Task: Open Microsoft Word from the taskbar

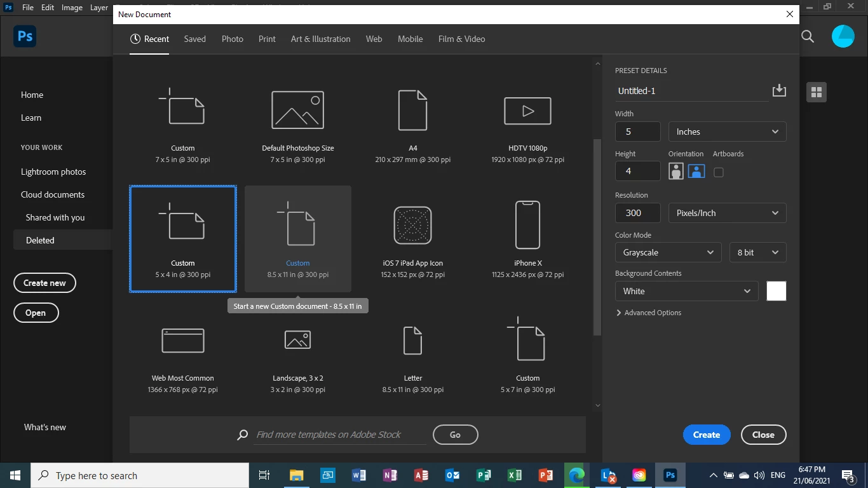Action: [358, 475]
